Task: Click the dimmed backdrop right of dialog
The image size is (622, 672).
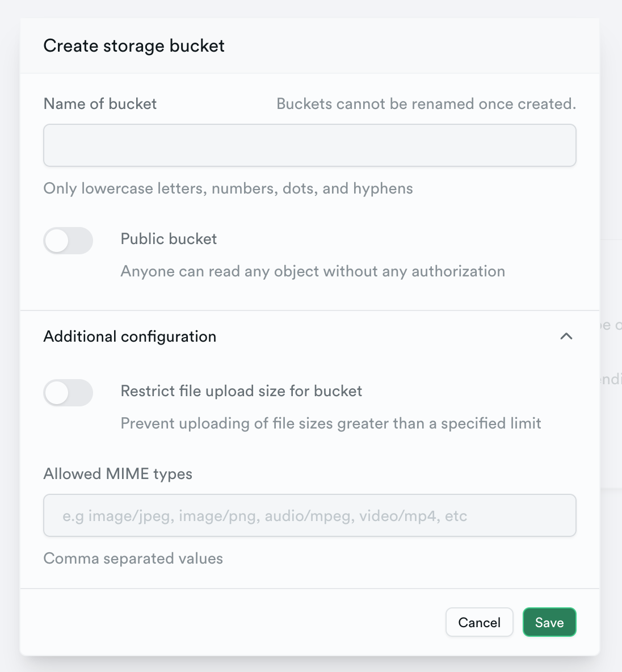Action: [611, 170]
